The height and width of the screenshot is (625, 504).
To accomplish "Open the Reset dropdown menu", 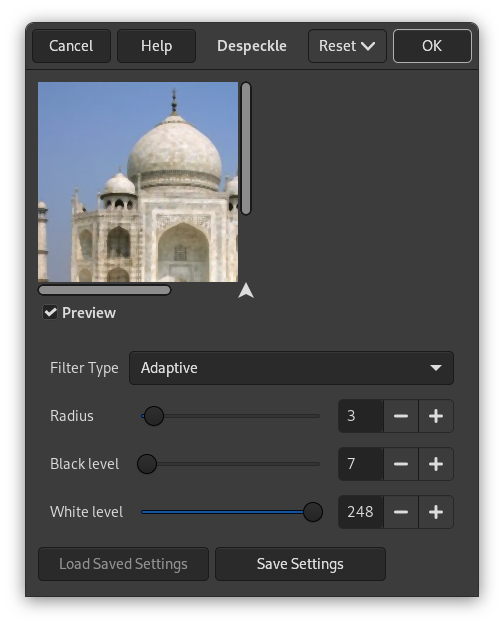I will tap(347, 46).
